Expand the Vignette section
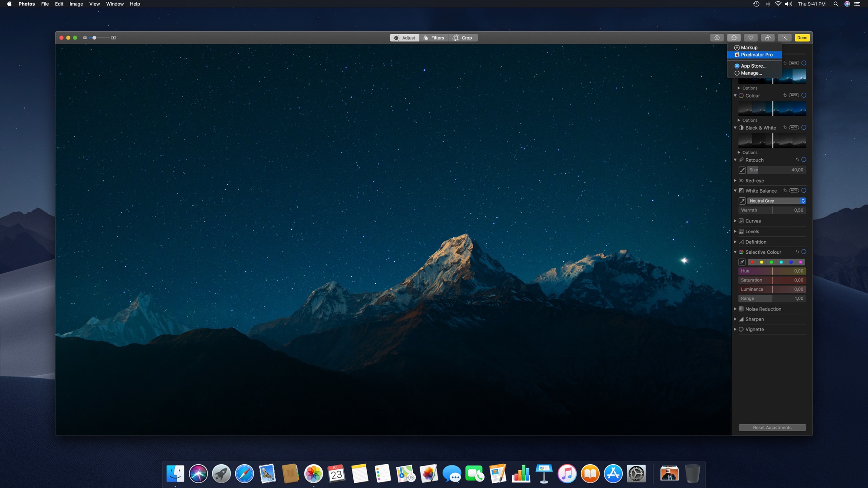This screenshot has width=868, height=488. 735,329
